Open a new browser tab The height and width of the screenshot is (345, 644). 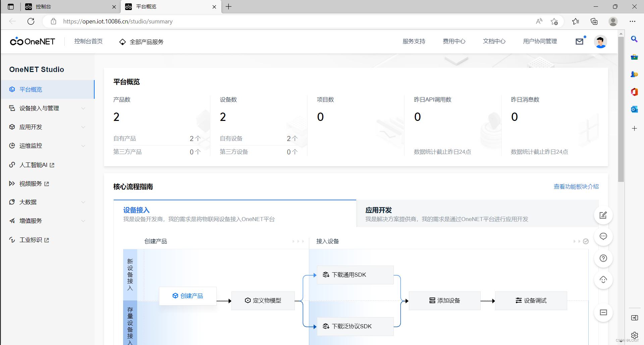[x=229, y=7]
